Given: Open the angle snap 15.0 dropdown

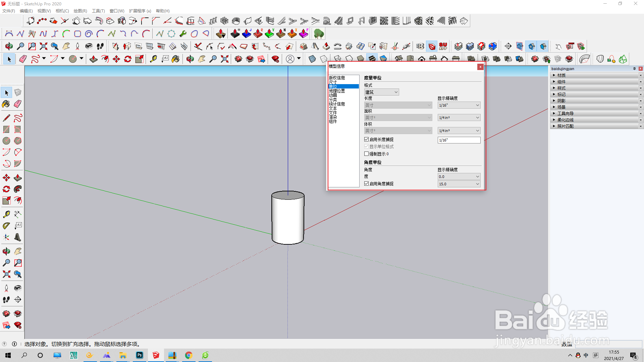Looking at the screenshot, I should click(459, 184).
